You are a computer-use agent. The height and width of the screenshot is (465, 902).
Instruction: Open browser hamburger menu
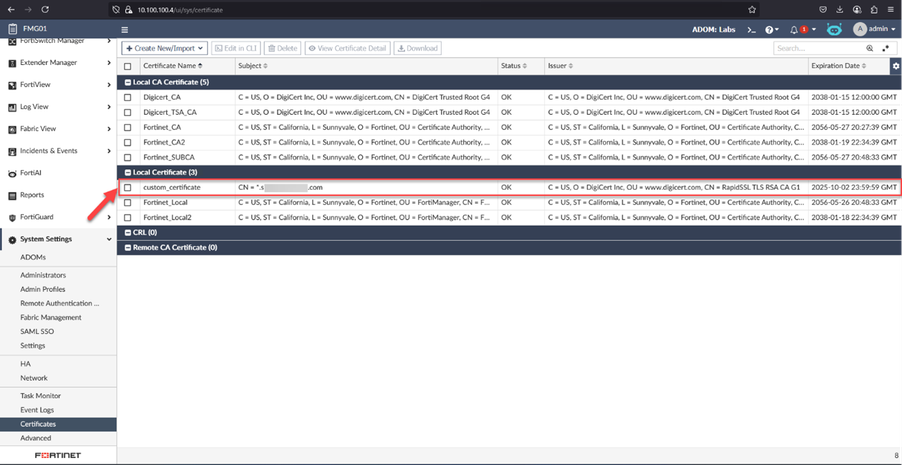pos(890,10)
